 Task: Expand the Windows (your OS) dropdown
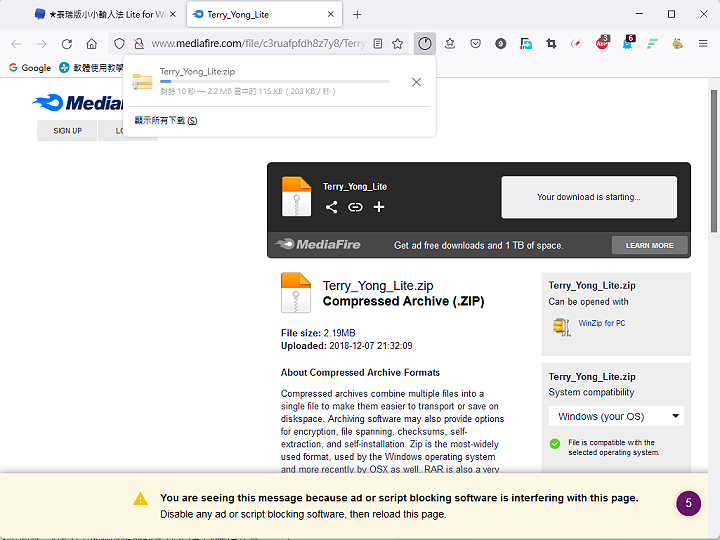coord(616,416)
